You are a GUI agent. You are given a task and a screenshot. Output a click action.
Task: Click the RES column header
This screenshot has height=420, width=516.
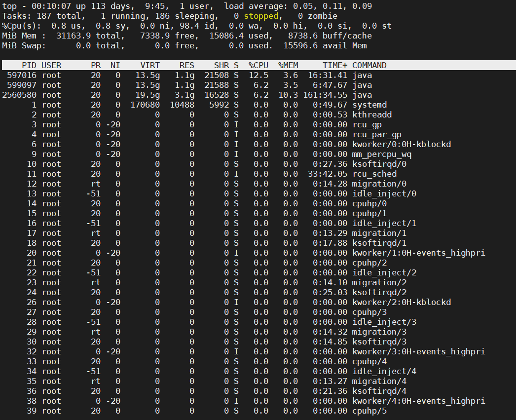tap(187, 66)
